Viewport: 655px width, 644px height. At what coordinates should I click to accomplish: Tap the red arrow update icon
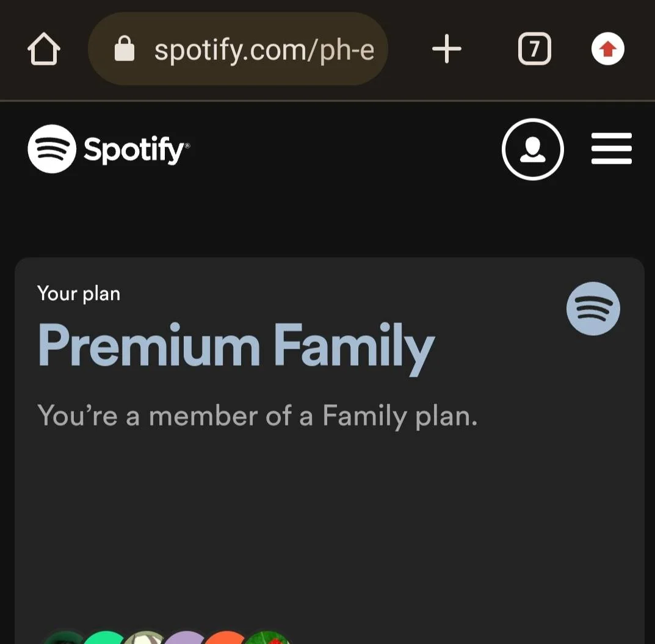click(x=608, y=49)
